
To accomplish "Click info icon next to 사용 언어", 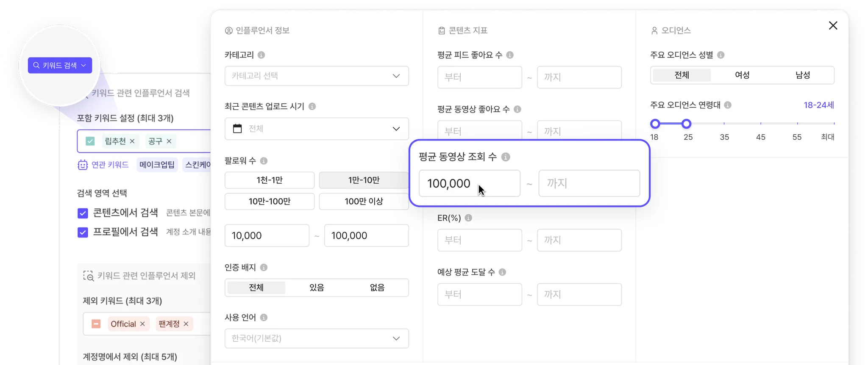I will [x=264, y=318].
